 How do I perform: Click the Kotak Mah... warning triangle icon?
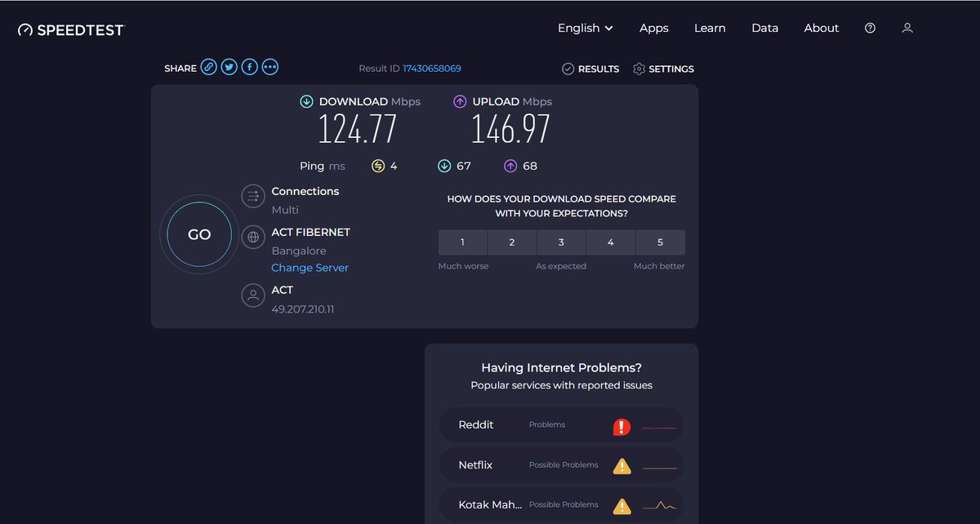pyautogui.click(x=622, y=506)
